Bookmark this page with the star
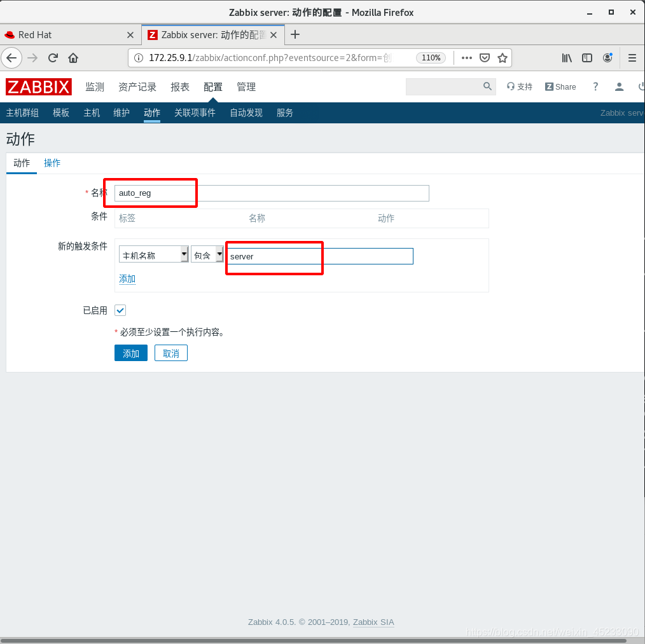The width and height of the screenshot is (645, 644). point(503,58)
